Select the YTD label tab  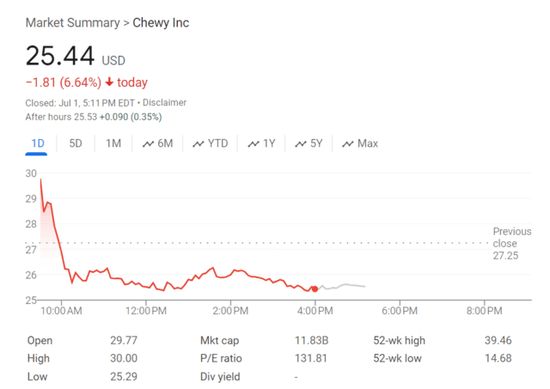pyautogui.click(x=218, y=143)
